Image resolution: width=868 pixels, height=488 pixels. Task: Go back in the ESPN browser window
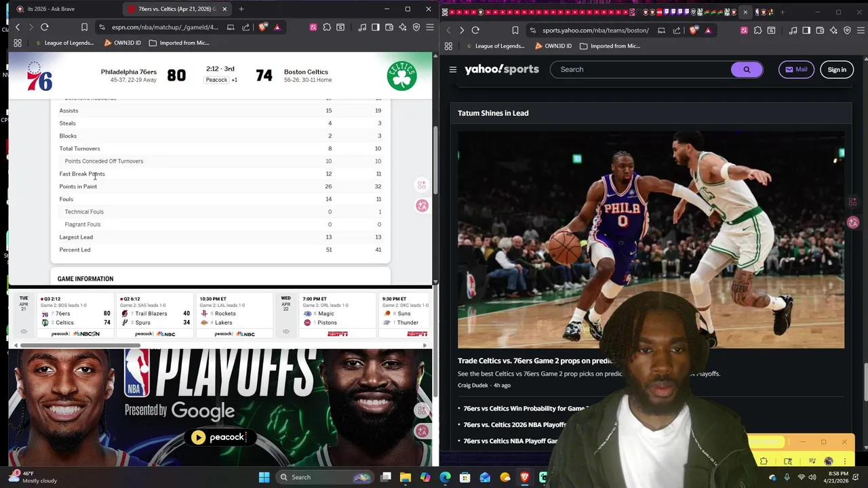tap(18, 27)
